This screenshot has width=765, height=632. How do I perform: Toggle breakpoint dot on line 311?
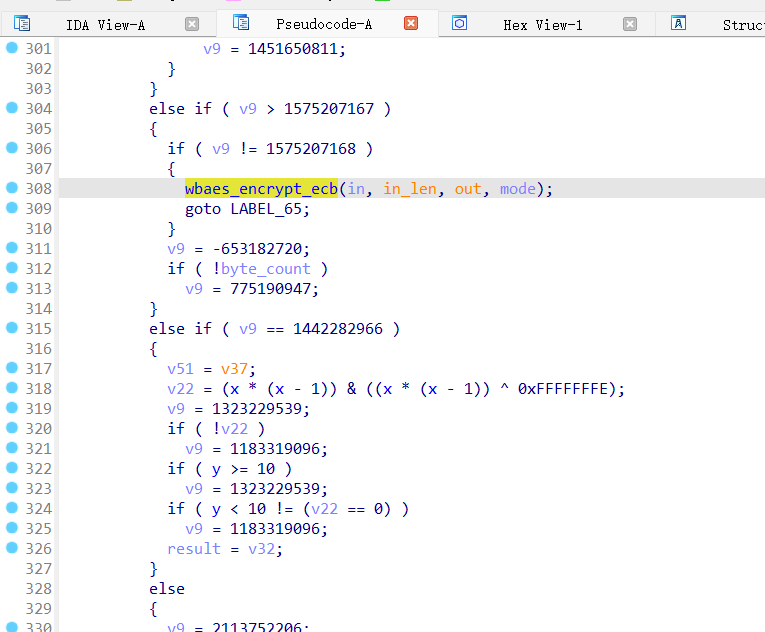coord(12,248)
